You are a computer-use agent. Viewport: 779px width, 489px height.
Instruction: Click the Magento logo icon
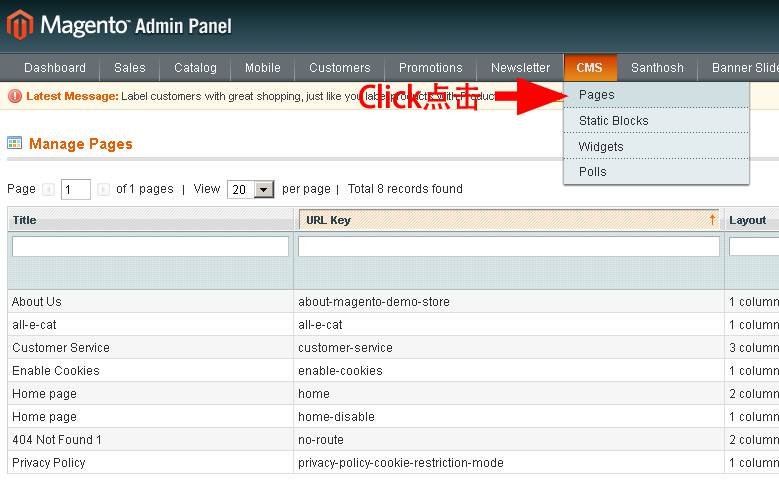pos(19,25)
